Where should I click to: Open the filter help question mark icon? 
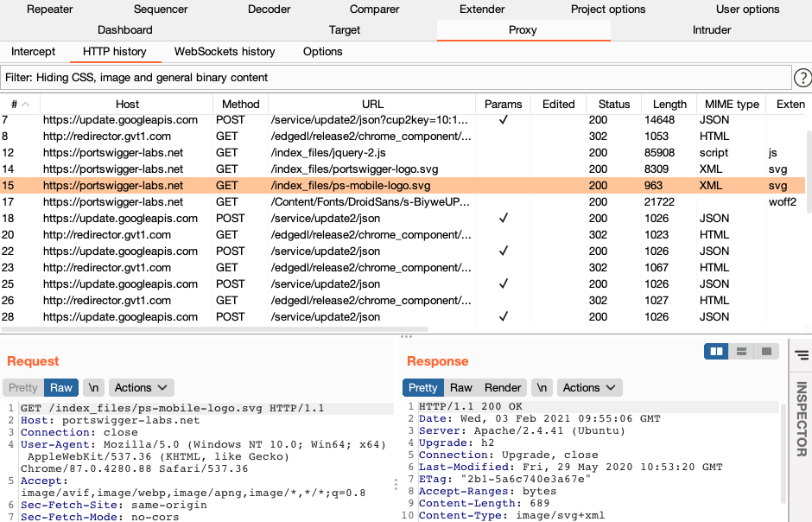coord(802,78)
